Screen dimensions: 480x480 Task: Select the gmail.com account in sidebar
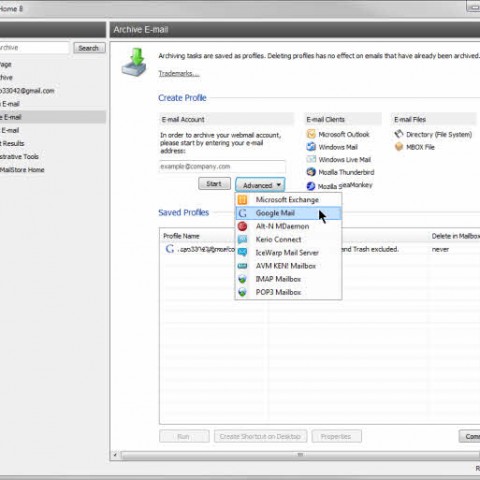(x=27, y=91)
